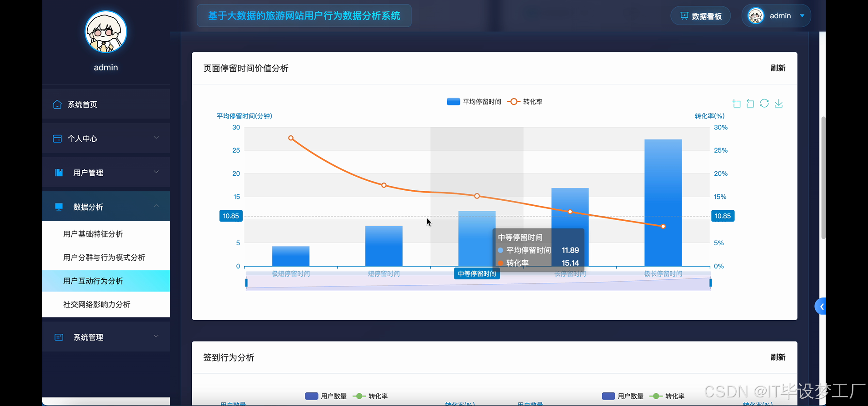Image resolution: width=868 pixels, height=406 pixels.
Task: Open 系统首页 menu item
Action: click(106, 104)
